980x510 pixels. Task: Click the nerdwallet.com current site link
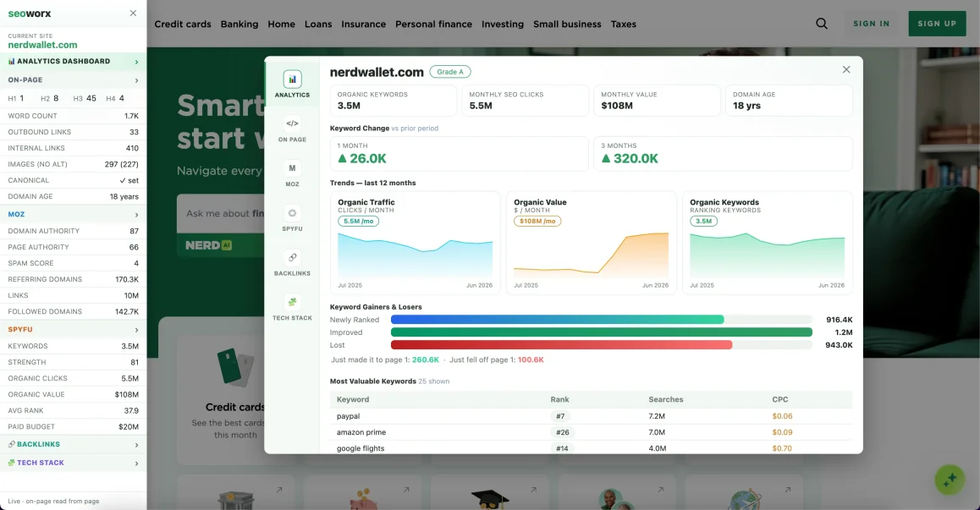[x=42, y=45]
